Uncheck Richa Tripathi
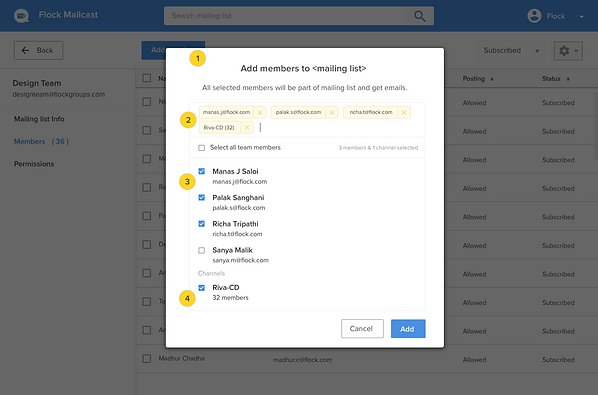This screenshot has width=598, height=395. (x=201, y=224)
